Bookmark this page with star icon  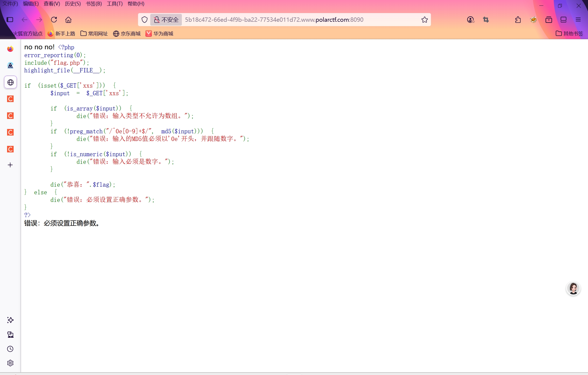[x=424, y=20]
